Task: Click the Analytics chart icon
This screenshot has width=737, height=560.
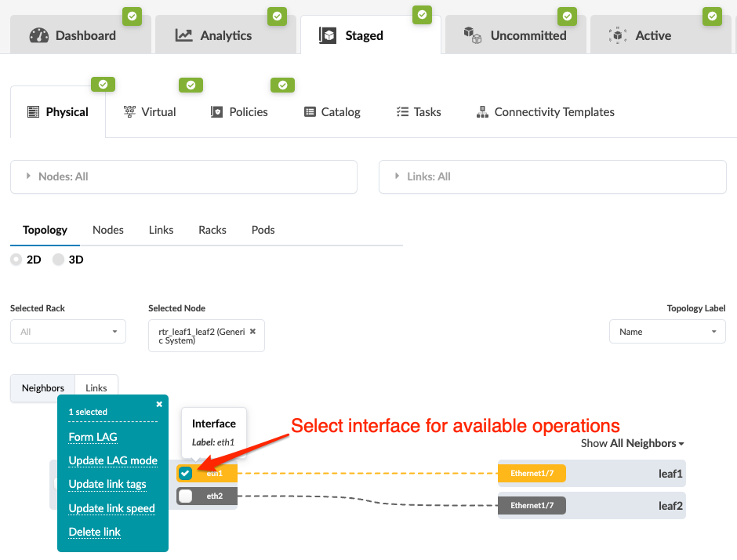Action: tap(183, 35)
